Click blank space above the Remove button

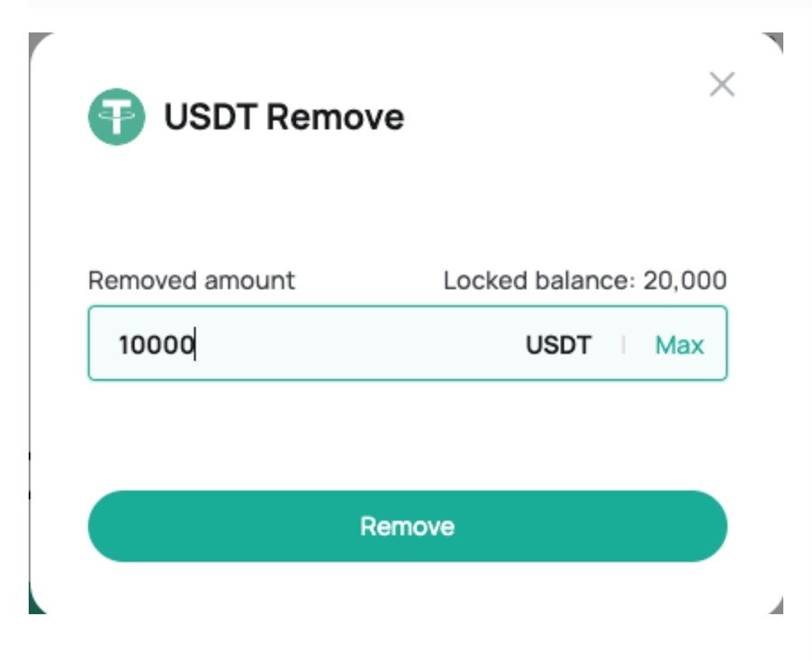(408, 435)
